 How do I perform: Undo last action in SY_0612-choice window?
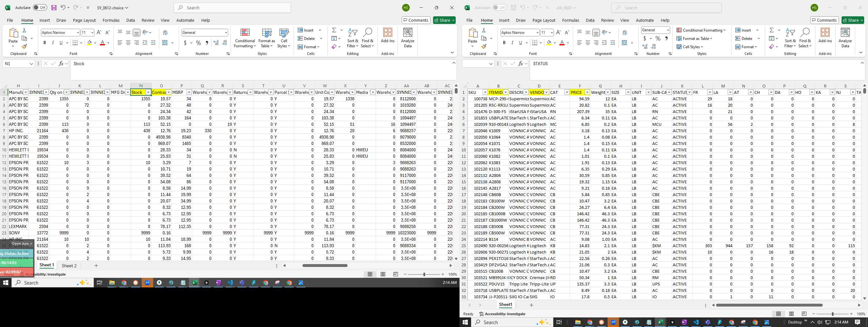[63, 7]
